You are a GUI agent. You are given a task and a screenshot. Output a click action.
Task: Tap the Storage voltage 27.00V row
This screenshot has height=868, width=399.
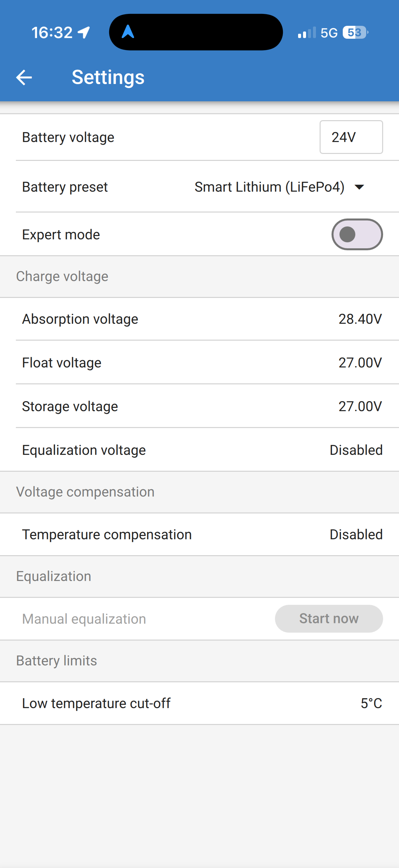(x=199, y=407)
